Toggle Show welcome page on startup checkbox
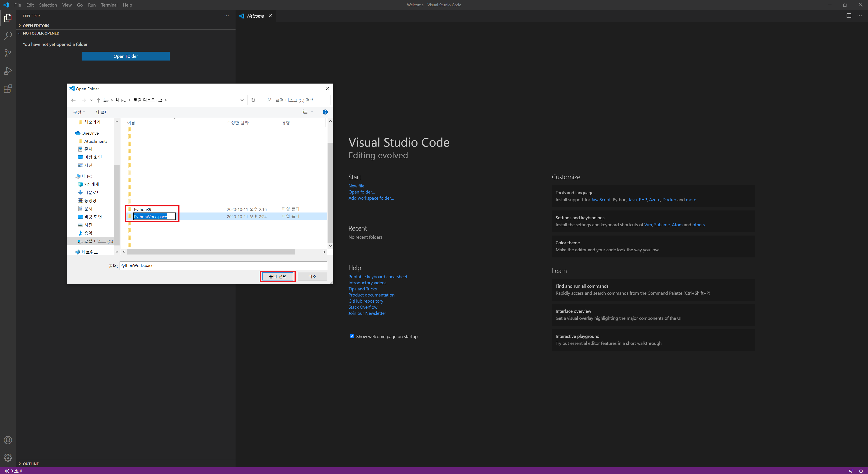The image size is (868, 474). 352,336
